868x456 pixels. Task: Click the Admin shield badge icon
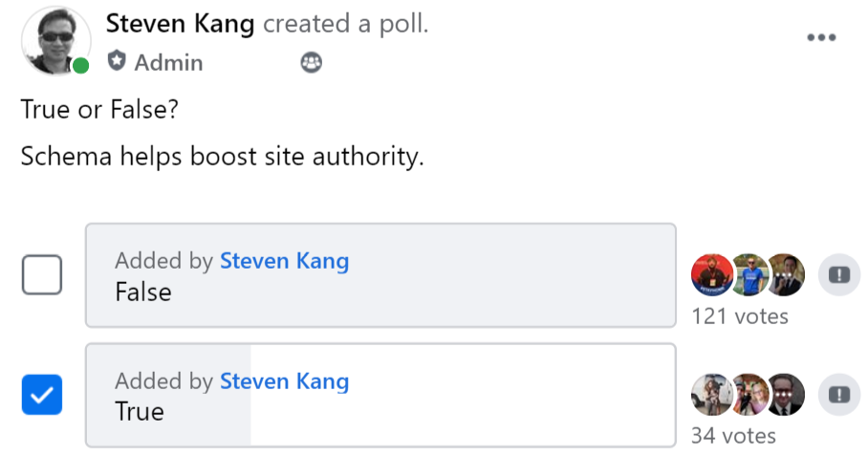pyautogui.click(x=117, y=60)
